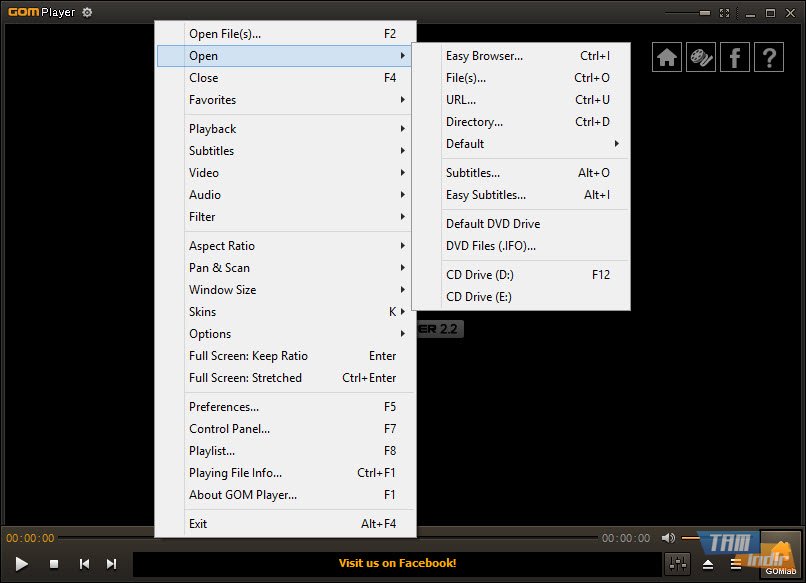Expand the Filter submenu
The height and width of the screenshot is (583, 806).
(x=286, y=217)
